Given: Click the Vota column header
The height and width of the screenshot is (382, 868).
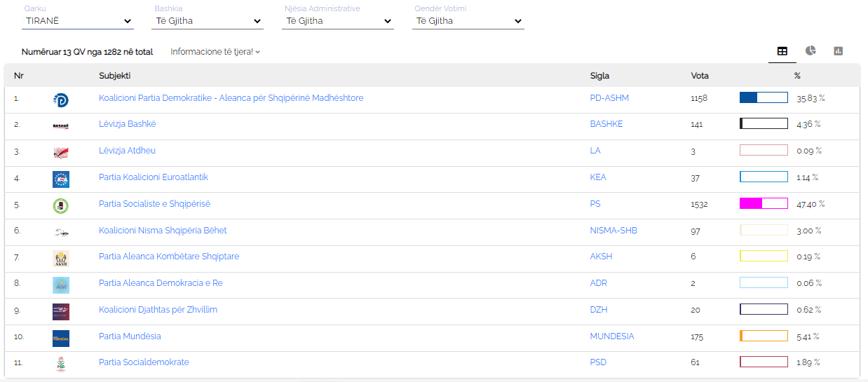Looking at the screenshot, I should pyautogui.click(x=700, y=76).
